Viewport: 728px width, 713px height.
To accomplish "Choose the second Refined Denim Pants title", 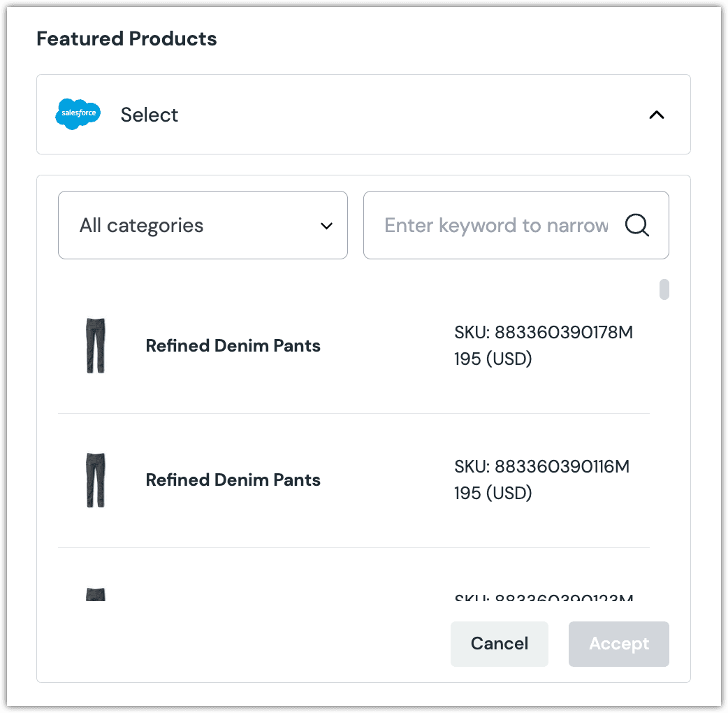I will coord(233,480).
